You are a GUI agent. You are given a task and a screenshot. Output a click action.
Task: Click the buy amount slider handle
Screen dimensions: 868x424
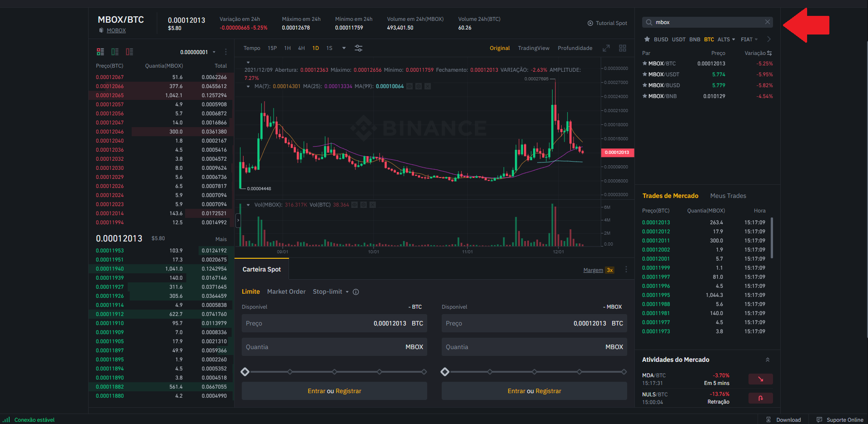point(245,372)
